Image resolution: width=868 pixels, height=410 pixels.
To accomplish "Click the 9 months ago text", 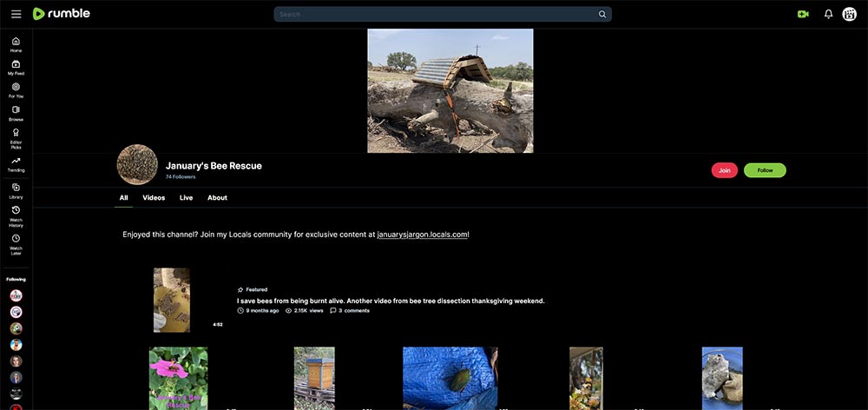I will coord(262,311).
